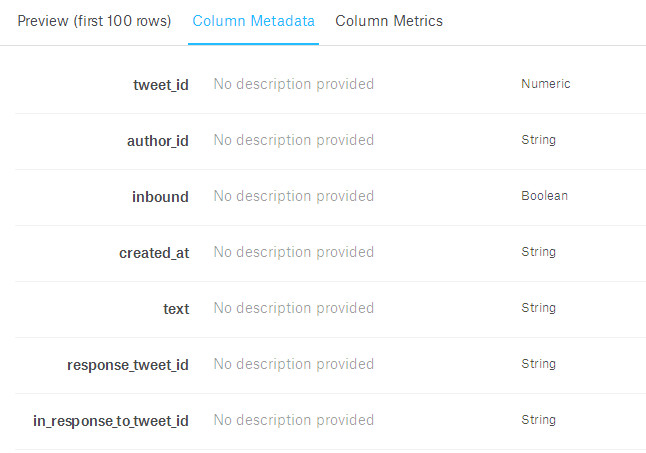This screenshot has width=646, height=453.
Task: Edit the description for tweet_id
Action: click(x=294, y=84)
